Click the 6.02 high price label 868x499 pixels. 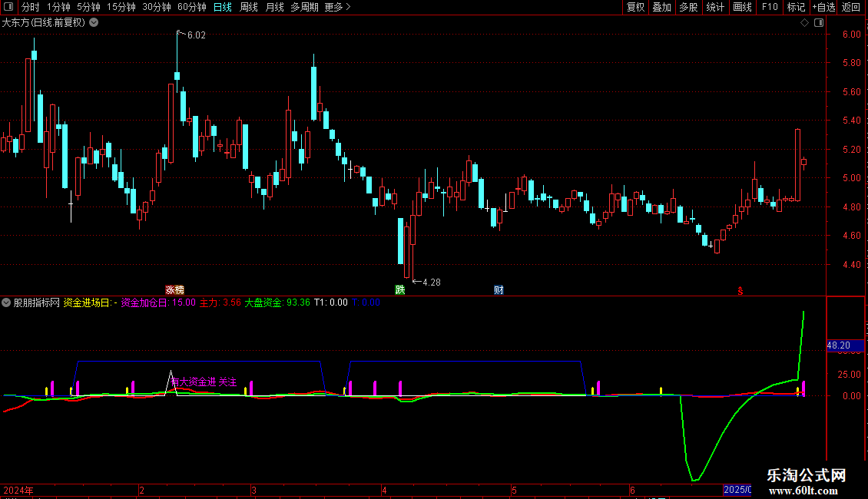pos(196,35)
